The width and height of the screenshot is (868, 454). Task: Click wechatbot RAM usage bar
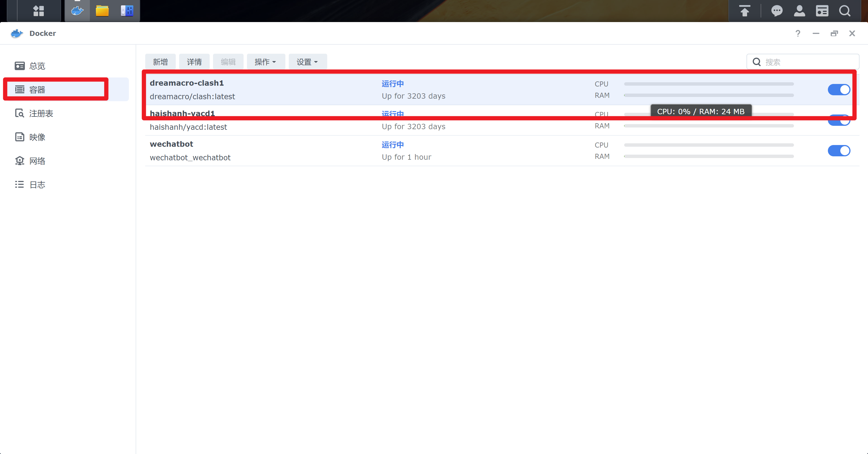tap(709, 156)
